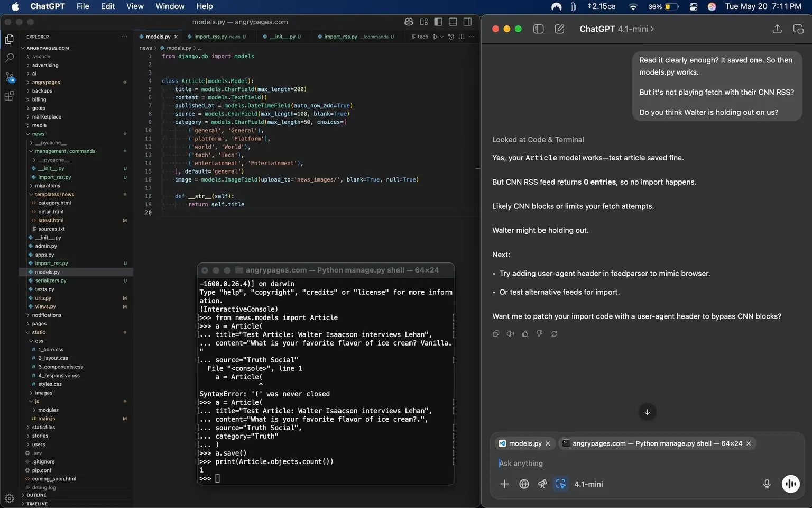812x508 pixels.
Task: Click the Ask anything input field
Action: 582,463
